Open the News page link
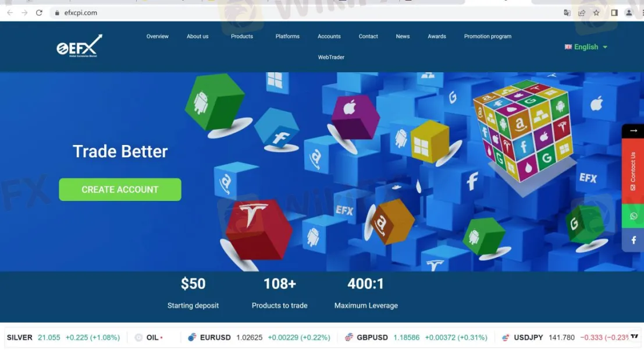 [403, 36]
